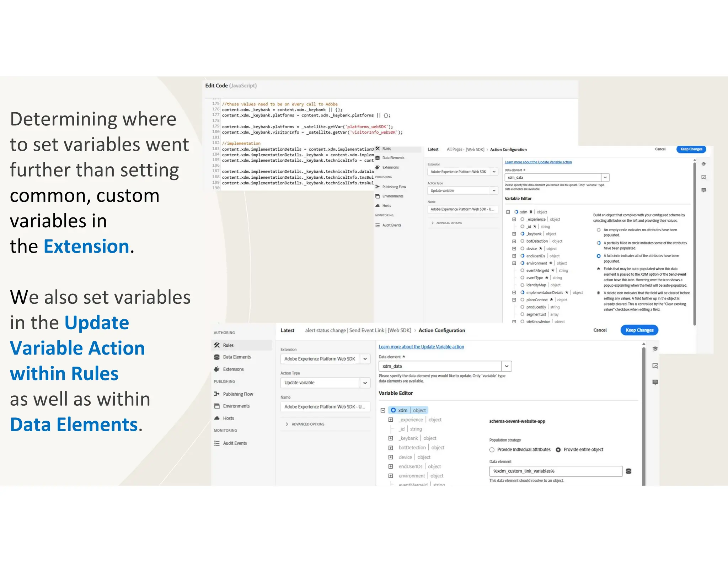The image size is (728, 562).
Task: Click Keep Changes button in All Pages panel
Action: point(691,149)
